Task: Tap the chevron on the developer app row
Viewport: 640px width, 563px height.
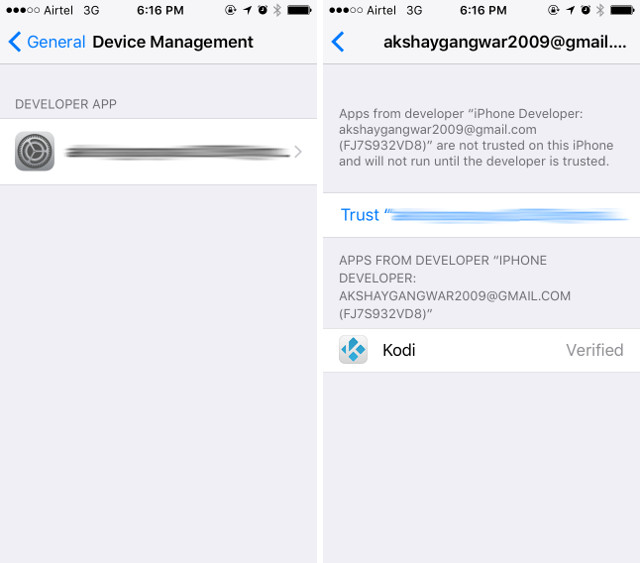Action: coord(298,152)
